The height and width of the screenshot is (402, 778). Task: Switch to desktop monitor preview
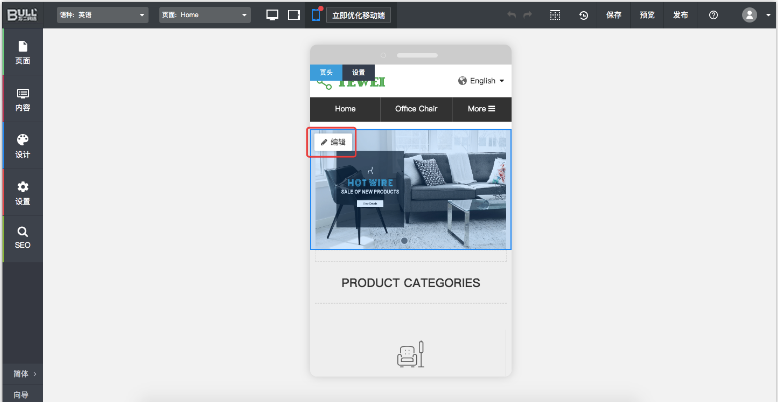(x=272, y=15)
